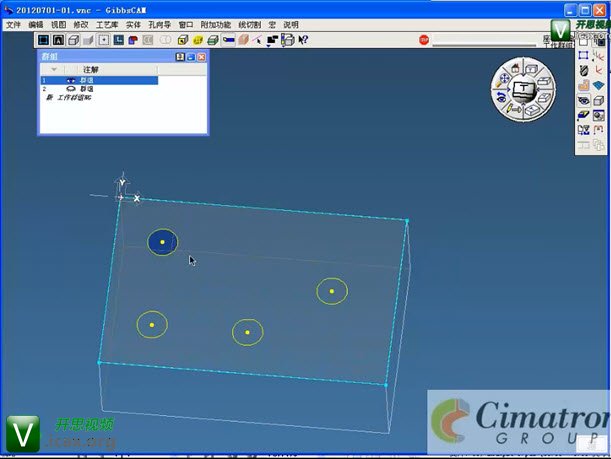Open the coordinate system 'L' icon
Screen dimensions: 611x459
coord(118,40)
